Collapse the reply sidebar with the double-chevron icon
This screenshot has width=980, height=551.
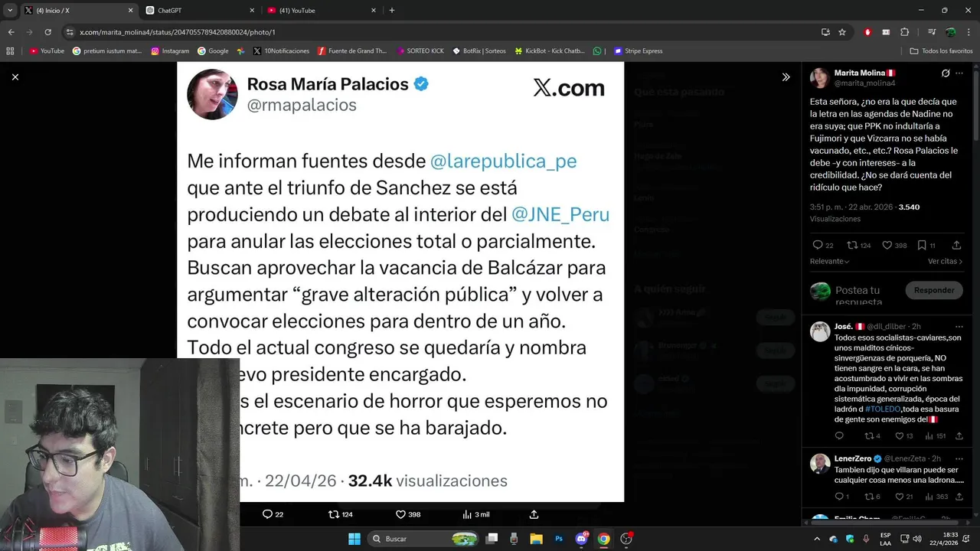786,77
